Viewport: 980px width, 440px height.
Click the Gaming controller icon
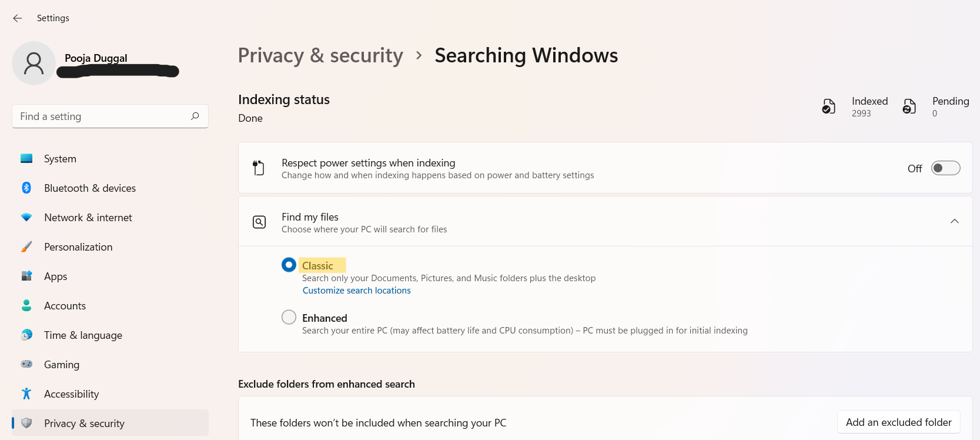tap(26, 364)
